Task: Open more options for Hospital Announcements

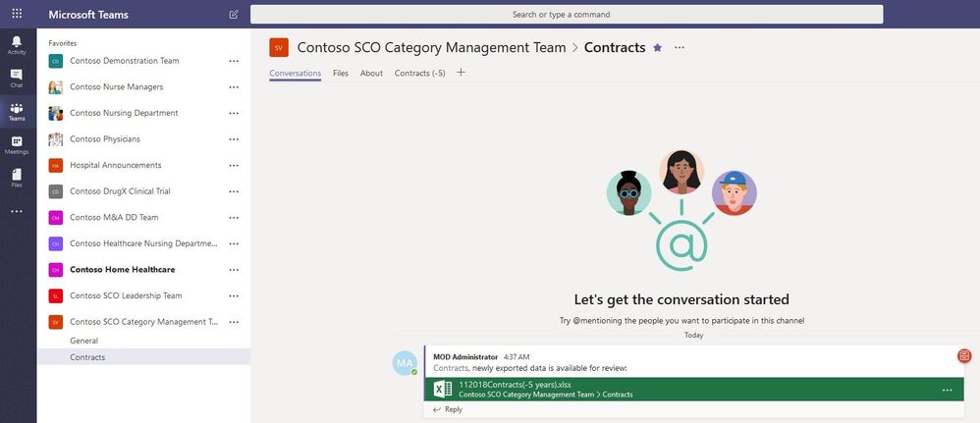Action: coord(234,166)
